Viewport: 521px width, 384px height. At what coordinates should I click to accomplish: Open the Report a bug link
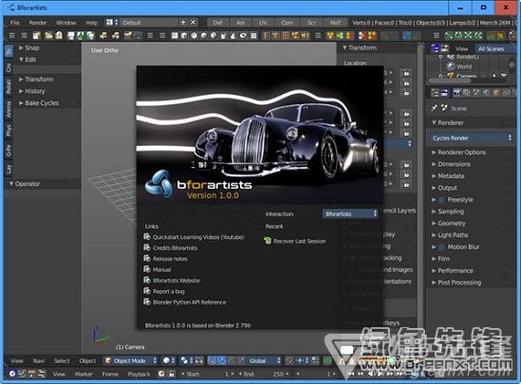tap(164, 291)
